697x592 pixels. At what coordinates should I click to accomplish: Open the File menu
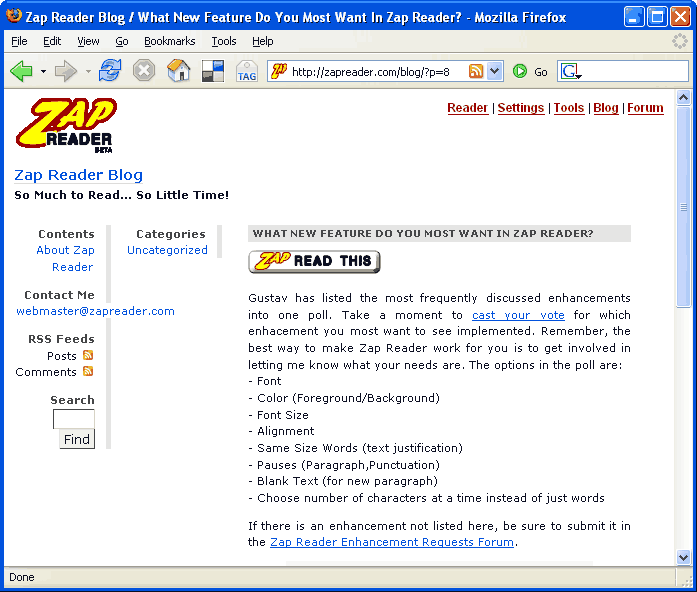[19, 41]
